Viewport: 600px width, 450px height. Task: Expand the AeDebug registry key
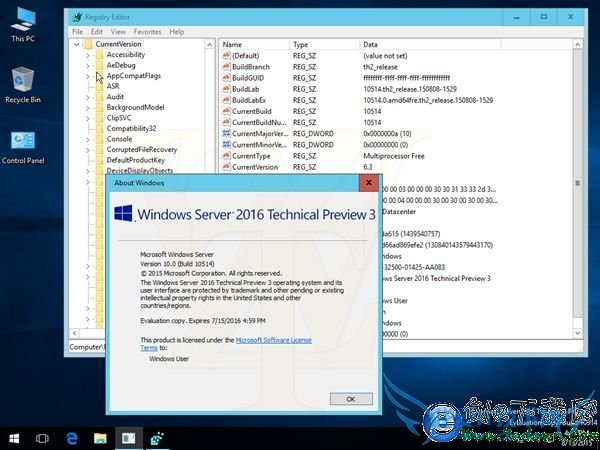click(x=88, y=66)
